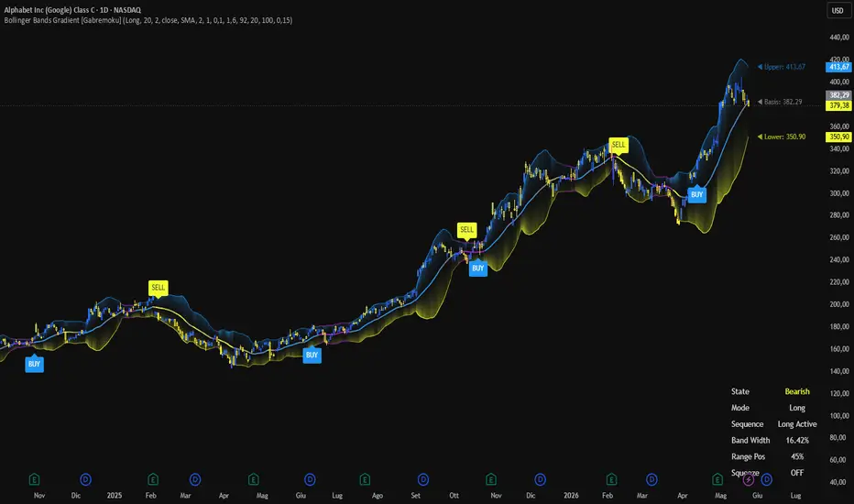Click the yellow 350,90 price tag
Image resolution: width=854 pixels, height=504 pixels.
point(838,137)
